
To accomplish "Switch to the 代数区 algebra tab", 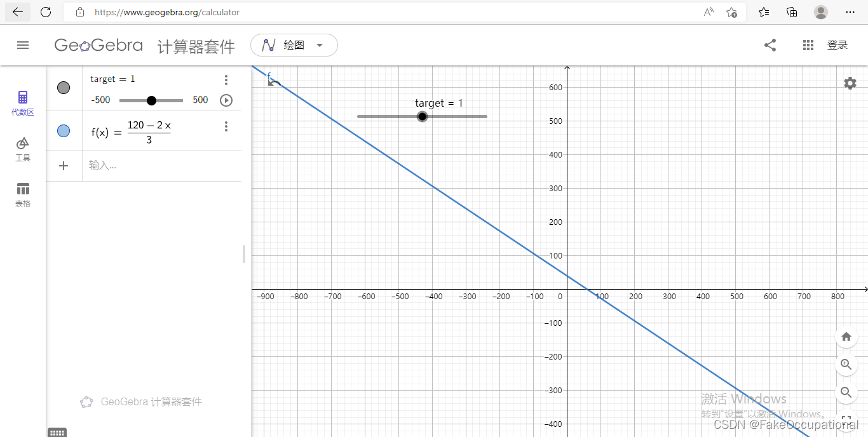I will [x=23, y=103].
